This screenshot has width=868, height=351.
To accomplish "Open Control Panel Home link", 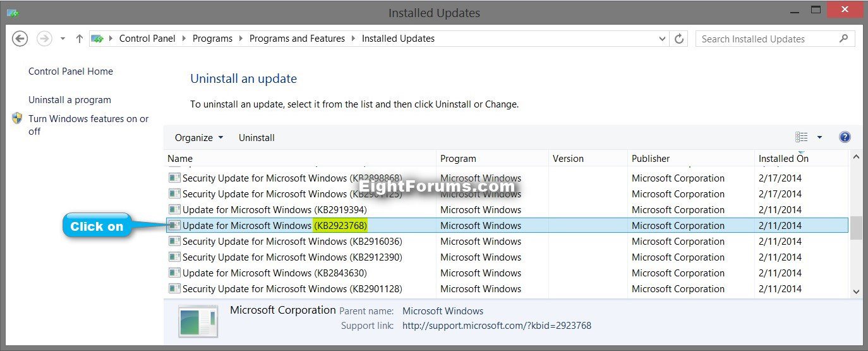I will pyautogui.click(x=71, y=71).
